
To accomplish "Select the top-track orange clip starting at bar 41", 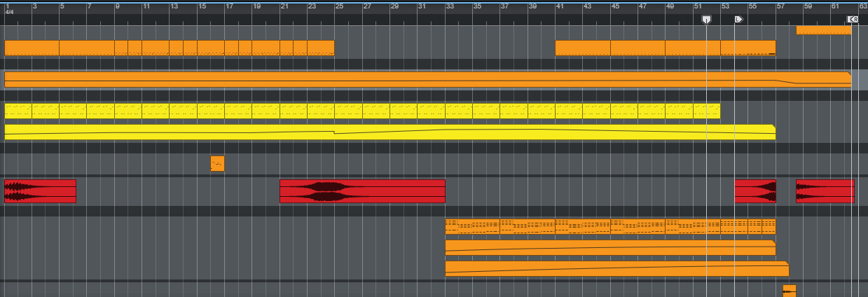I will (x=582, y=48).
